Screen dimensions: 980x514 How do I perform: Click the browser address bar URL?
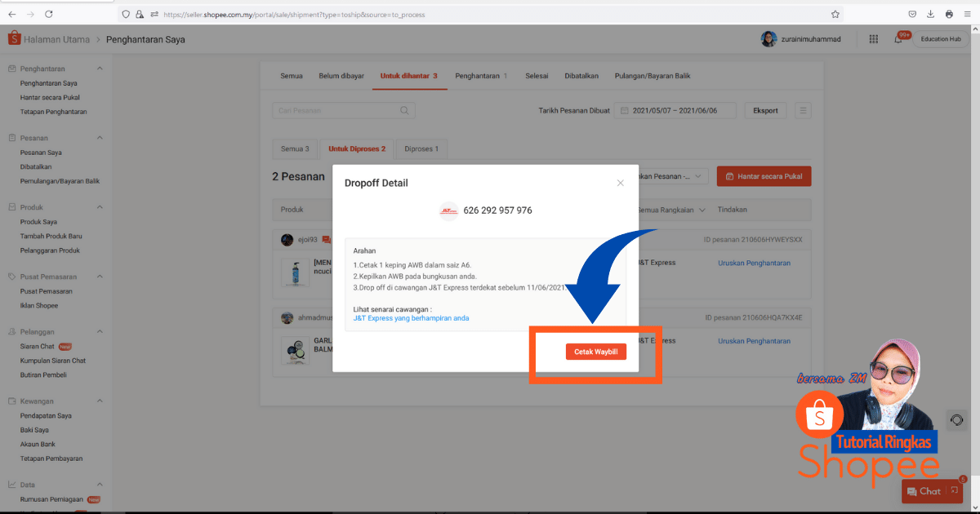pyautogui.click(x=294, y=14)
